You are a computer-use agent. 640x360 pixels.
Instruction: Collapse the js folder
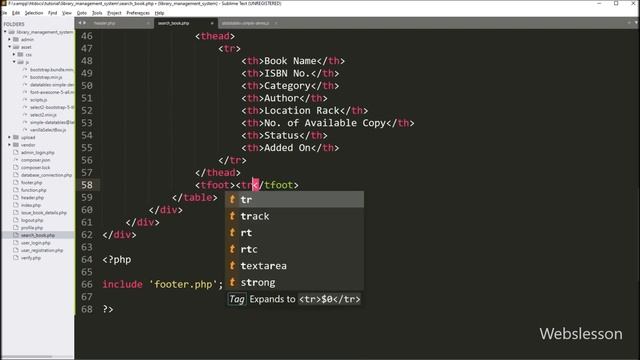click(14, 62)
